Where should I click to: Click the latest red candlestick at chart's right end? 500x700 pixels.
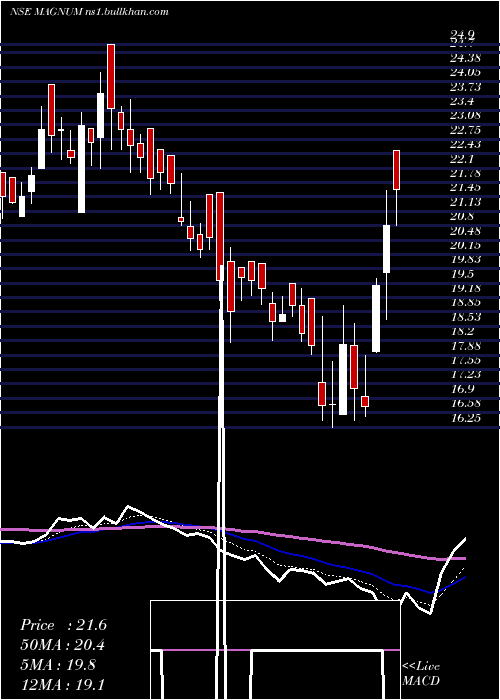tap(396, 170)
